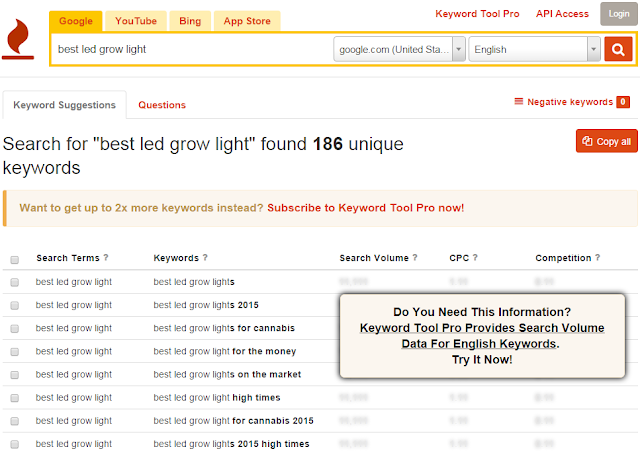Click the Negative keywords count badge
Screen dimensions: 640x451
[623, 102]
